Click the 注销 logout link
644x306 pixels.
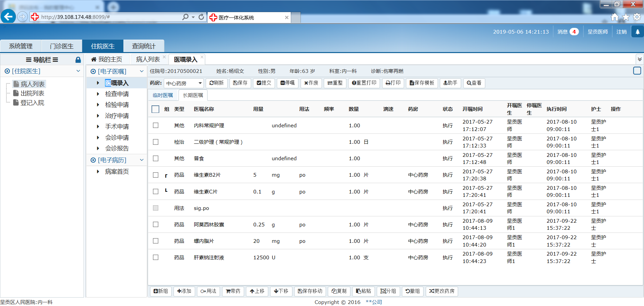(x=621, y=32)
